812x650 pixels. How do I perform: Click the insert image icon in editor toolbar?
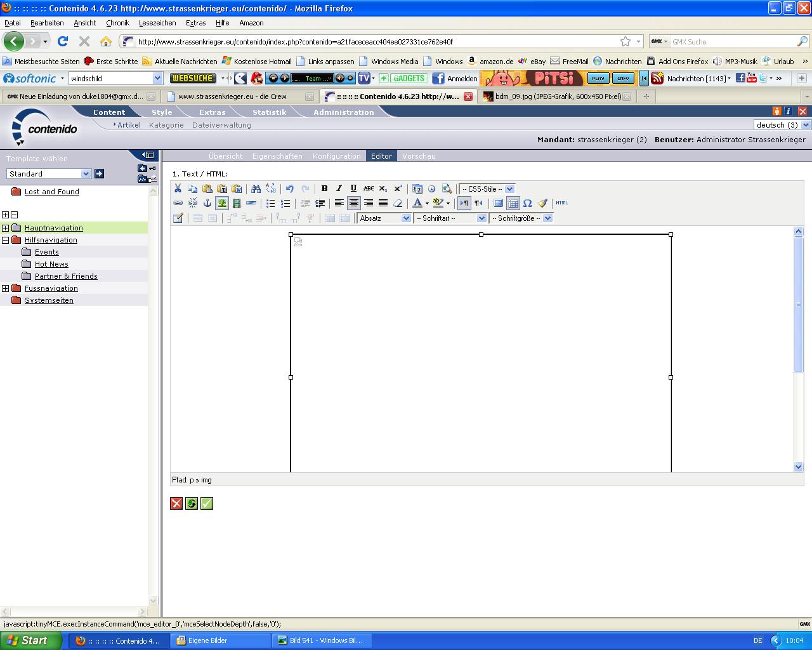[222, 203]
